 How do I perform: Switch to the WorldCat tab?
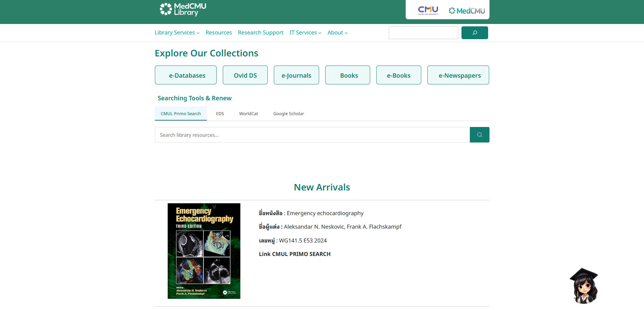tap(248, 114)
